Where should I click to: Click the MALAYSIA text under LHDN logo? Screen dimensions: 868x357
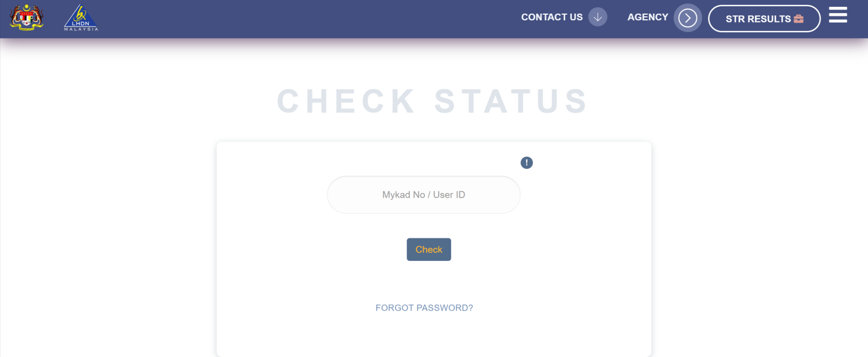81,29
